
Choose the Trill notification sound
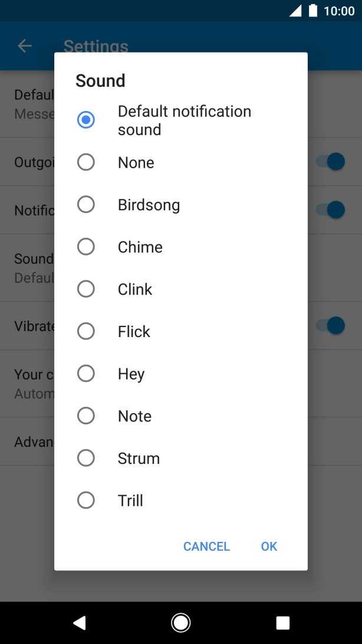(x=86, y=500)
